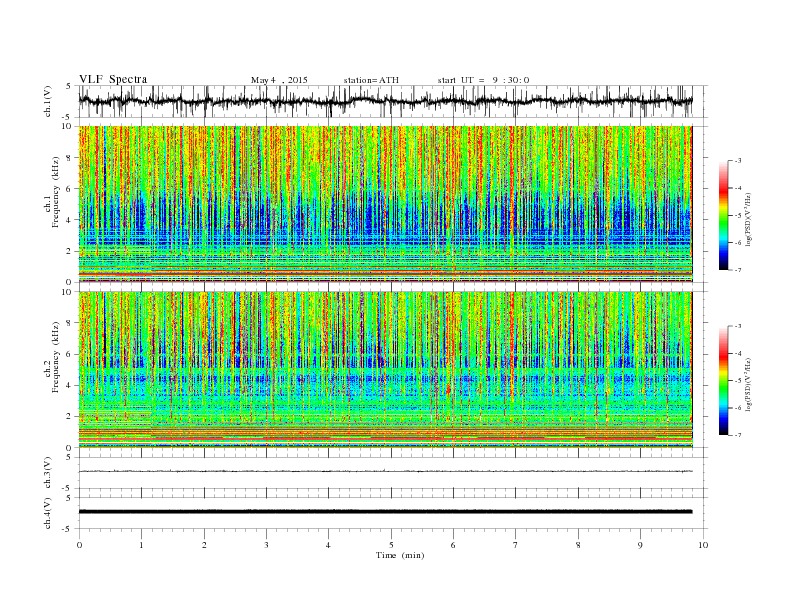Click the time axis tick label '6'
The height and width of the screenshot is (612, 792).
click(453, 545)
